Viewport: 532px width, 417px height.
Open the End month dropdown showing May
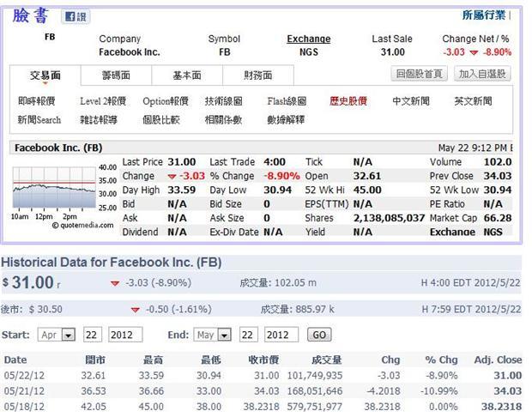coord(213,335)
